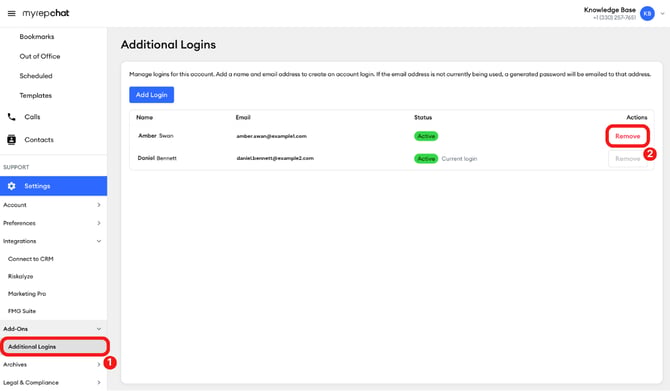Image resolution: width=670 pixels, height=391 pixels.
Task: Click the name Amber Swan
Action: coord(156,136)
